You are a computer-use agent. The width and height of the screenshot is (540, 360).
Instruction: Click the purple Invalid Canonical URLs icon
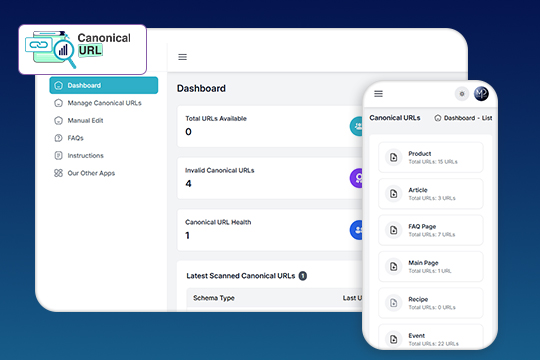pyautogui.click(x=357, y=178)
